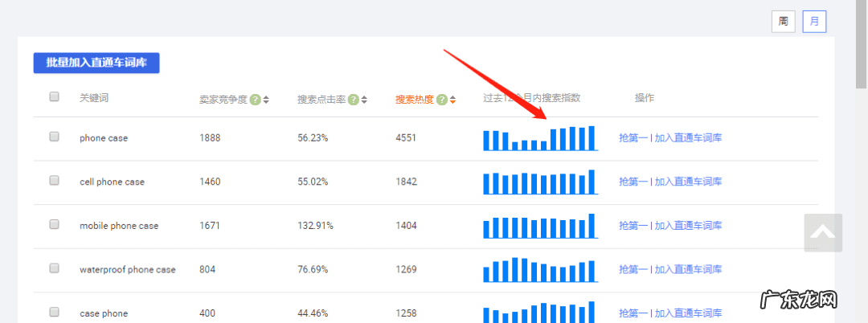The height and width of the screenshot is (323, 868).
Task: Click the mobile phone case search index chart
Action: (x=540, y=226)
